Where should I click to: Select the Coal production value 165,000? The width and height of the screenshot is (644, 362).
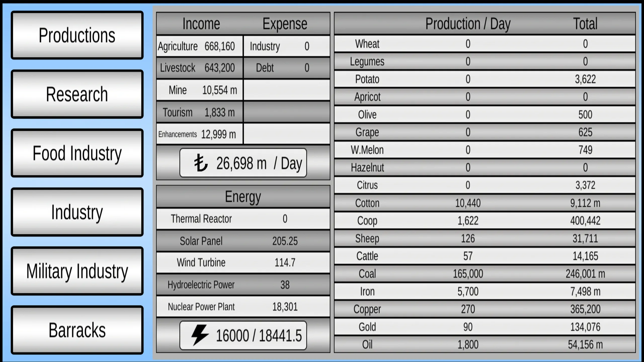(x=468, y=274)
